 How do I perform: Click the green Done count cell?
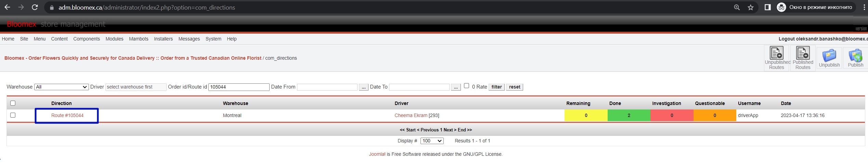pos(629,115)
